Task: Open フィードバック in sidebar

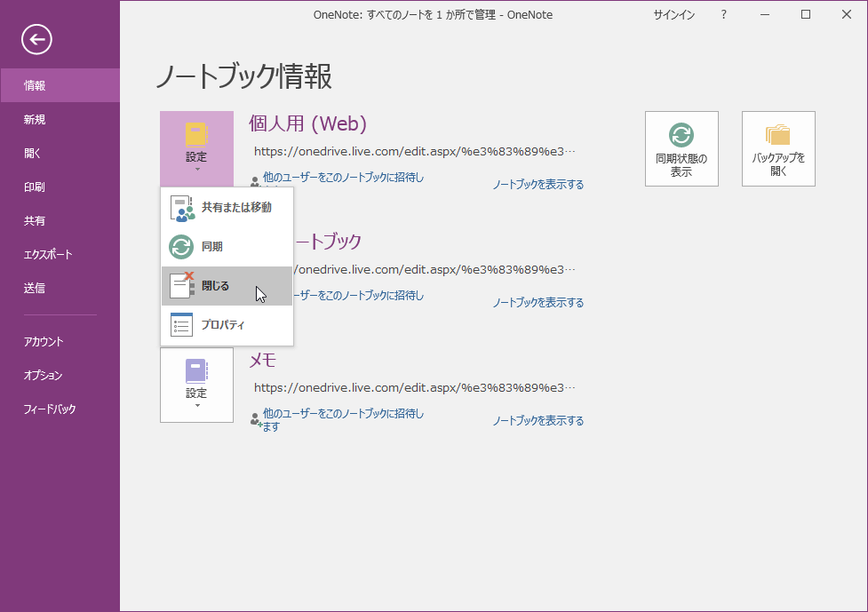Action: [x=60, y=409]
